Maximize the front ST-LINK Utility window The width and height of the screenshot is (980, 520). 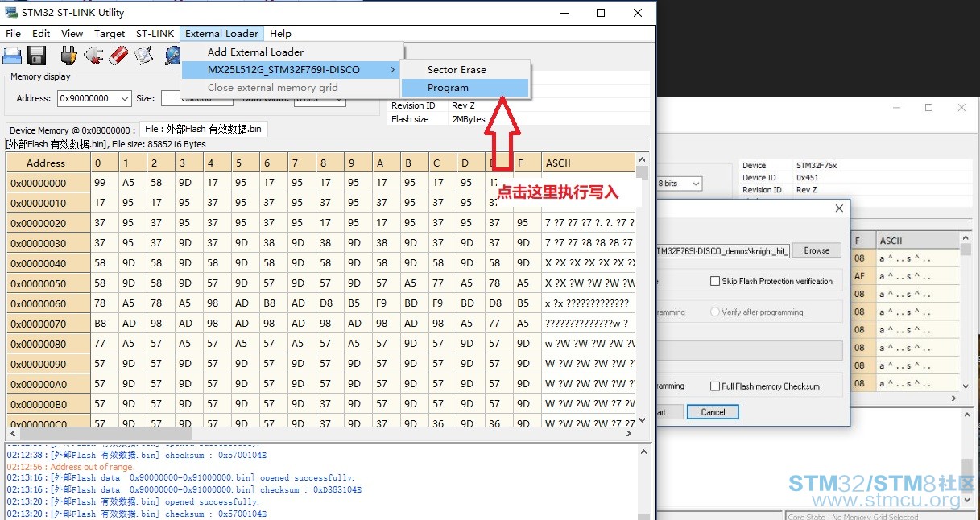coord(601,13)
